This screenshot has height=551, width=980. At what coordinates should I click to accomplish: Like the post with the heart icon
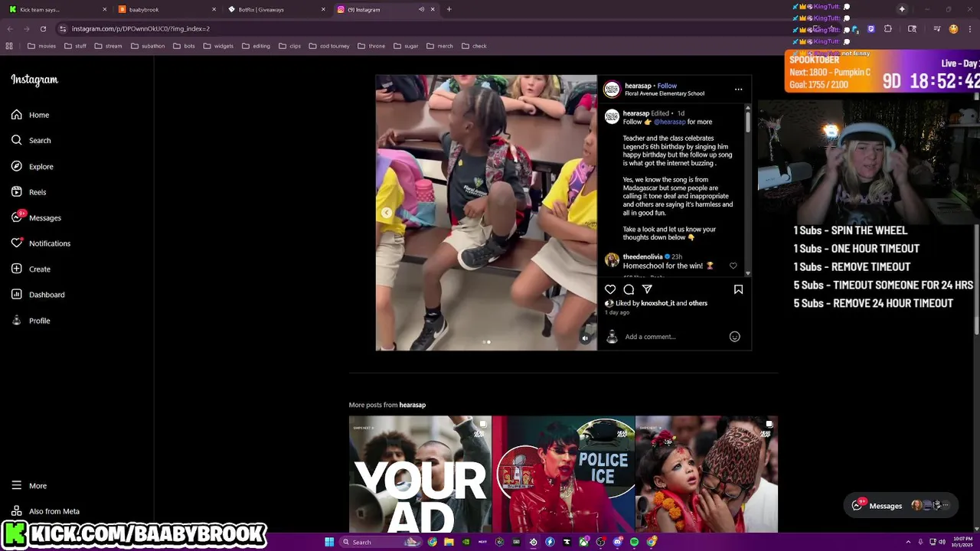tap(610, 289)
